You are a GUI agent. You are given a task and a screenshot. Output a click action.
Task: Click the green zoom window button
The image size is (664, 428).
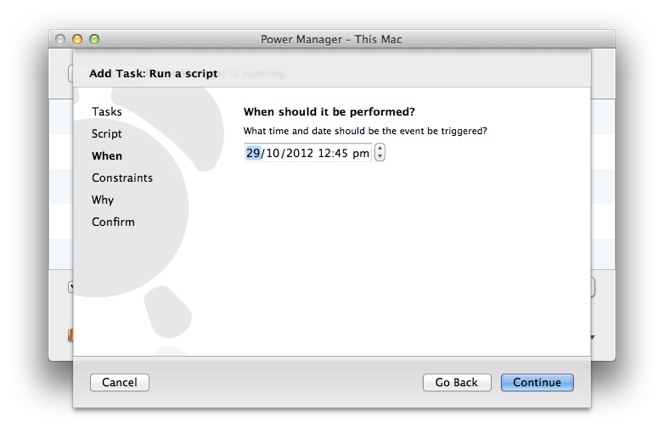pyautogui.click(x=94, y=39)
